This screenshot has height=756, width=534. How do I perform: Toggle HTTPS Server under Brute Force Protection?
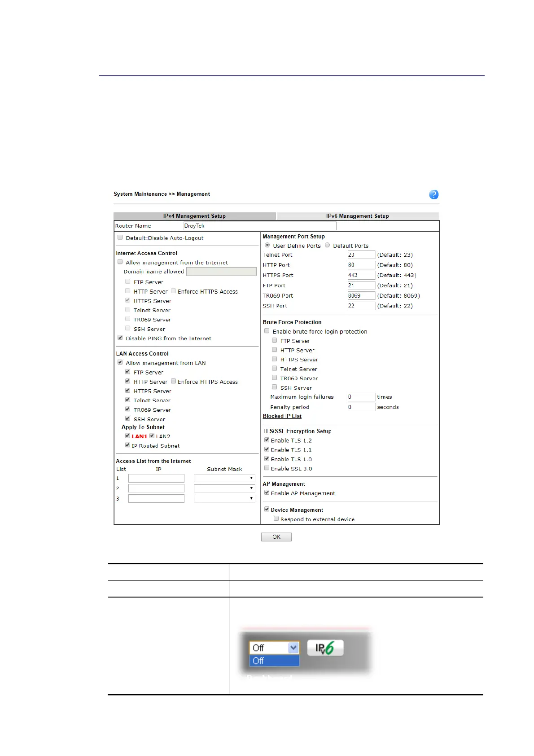pos(274,359)
